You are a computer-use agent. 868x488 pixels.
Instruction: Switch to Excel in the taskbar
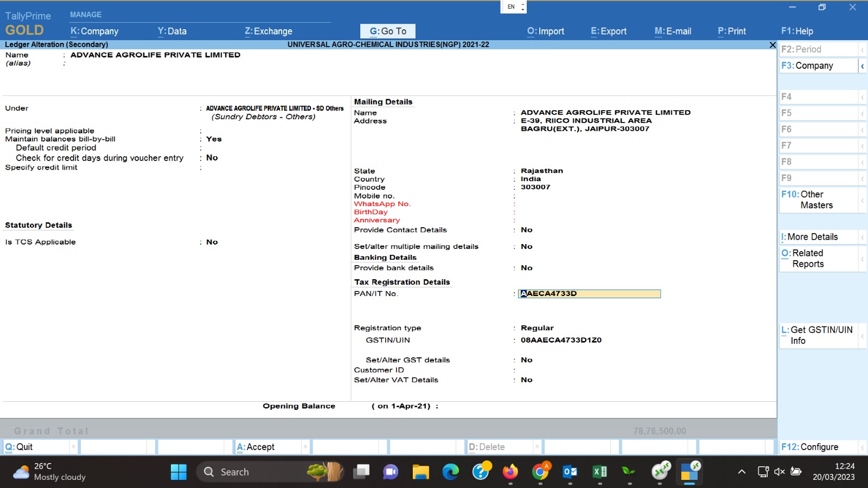[599, 472]
